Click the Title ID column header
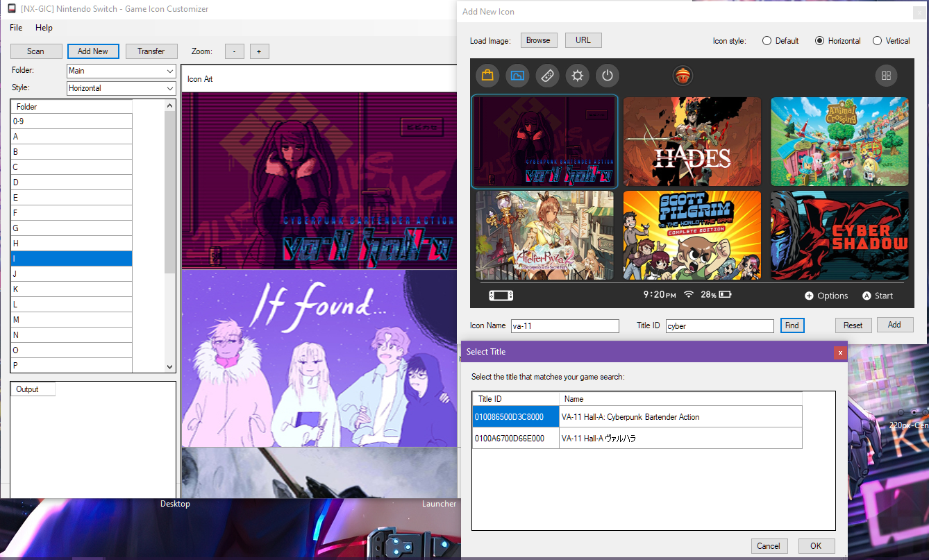This screenshot has height=560, width=929. [516, 399]
